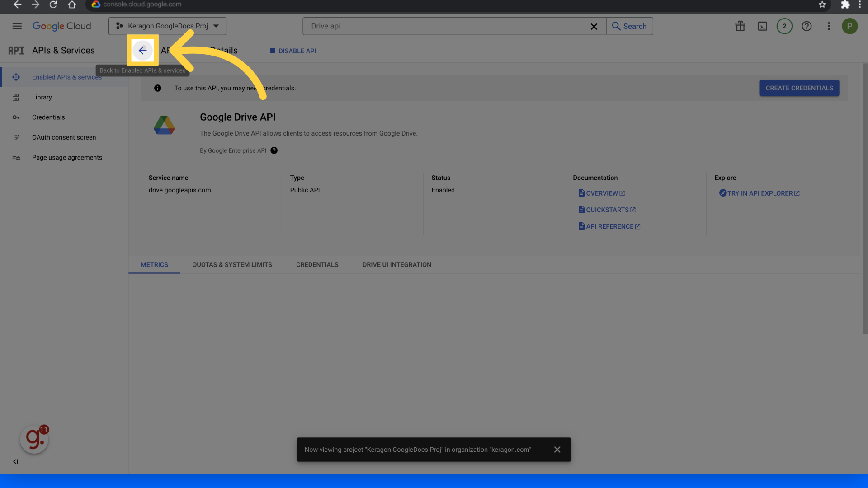Open the account avatar P
Screen dimensions: 868x488
850,26
